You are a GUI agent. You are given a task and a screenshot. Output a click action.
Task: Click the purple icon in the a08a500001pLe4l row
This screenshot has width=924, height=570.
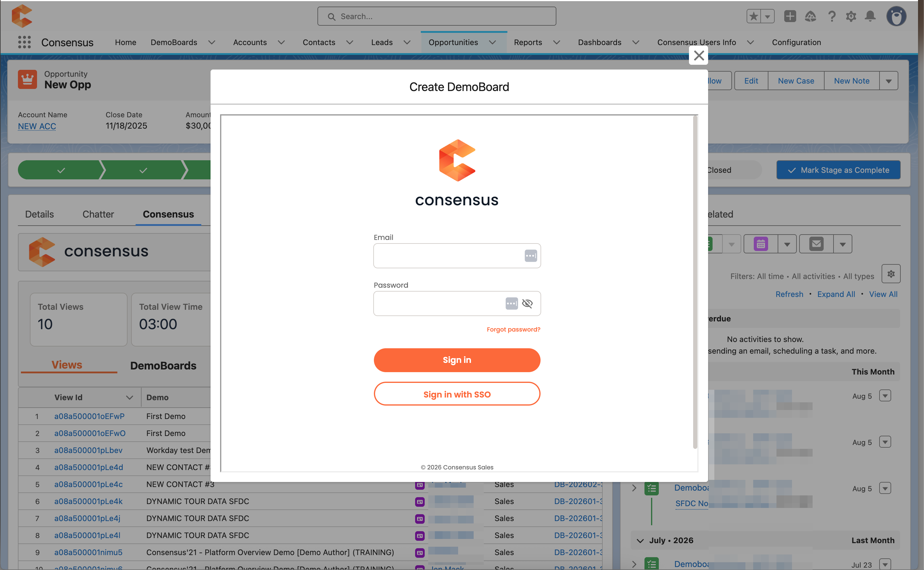420,536
